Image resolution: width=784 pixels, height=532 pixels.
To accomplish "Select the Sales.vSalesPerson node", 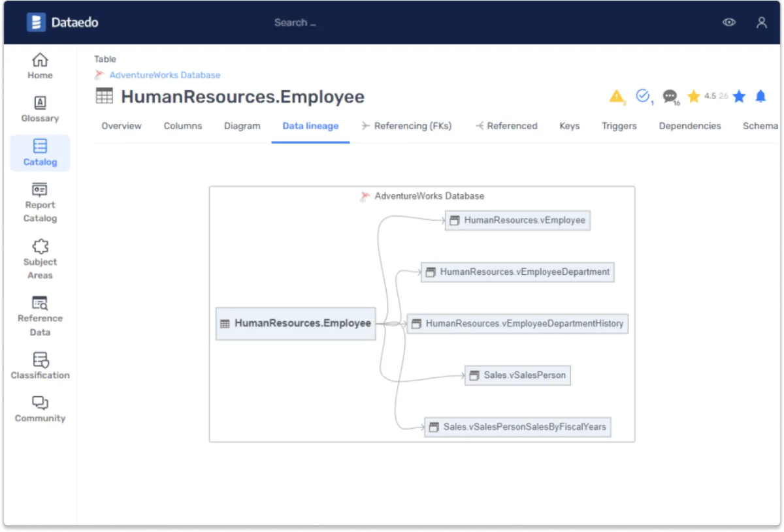I will [517, 375].
